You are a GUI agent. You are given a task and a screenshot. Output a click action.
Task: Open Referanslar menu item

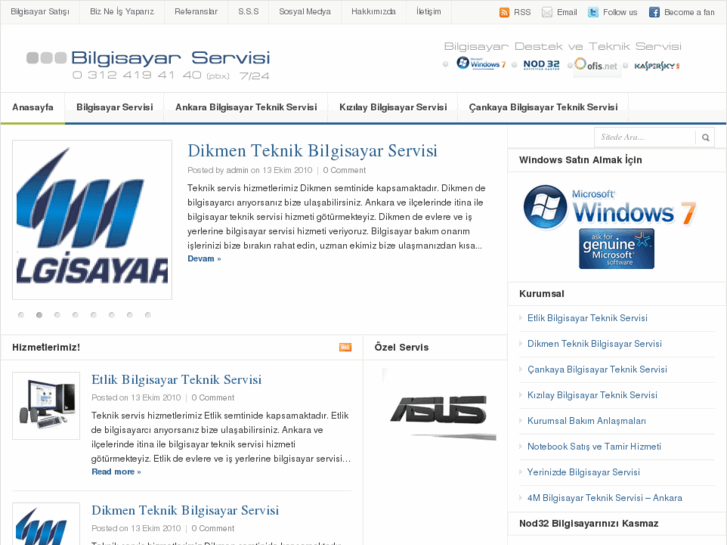[x=196, y=12]
